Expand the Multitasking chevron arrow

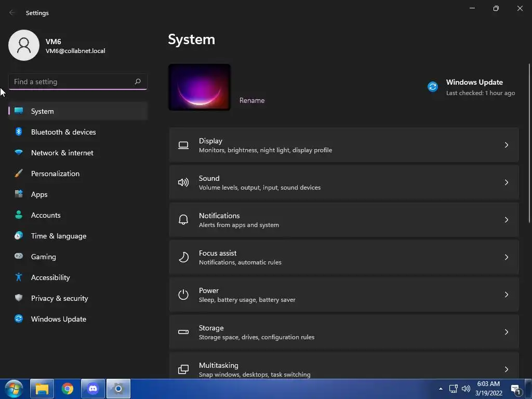(506, 369)
